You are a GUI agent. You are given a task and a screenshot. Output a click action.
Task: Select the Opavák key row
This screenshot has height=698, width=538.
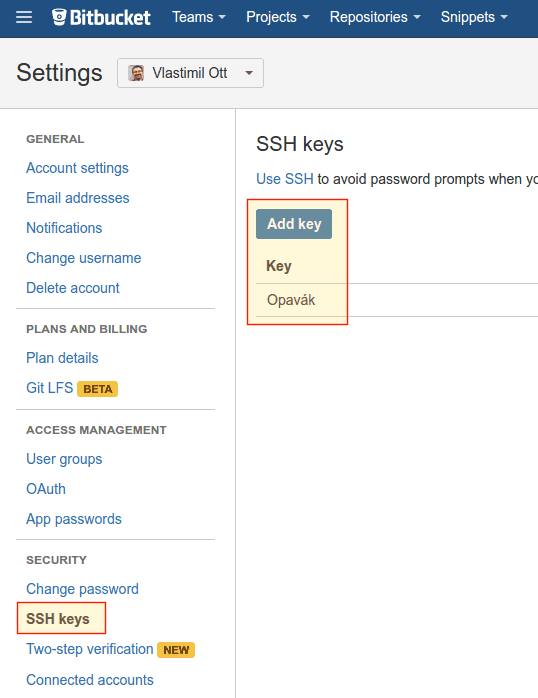pos(397,300)
